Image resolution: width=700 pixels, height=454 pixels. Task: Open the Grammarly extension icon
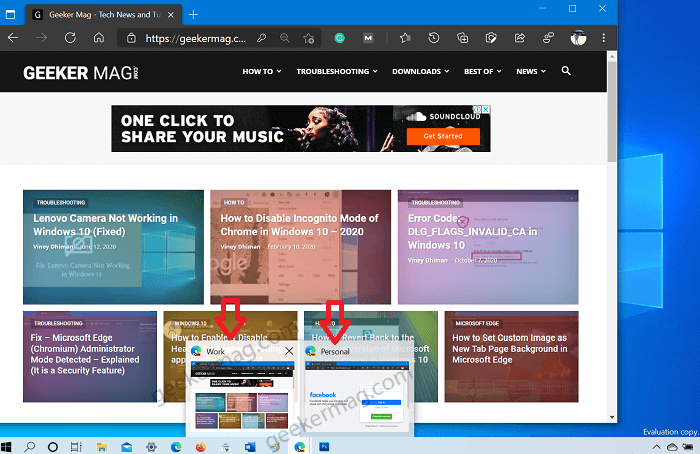pyautogui.click(x=340, y=38)
